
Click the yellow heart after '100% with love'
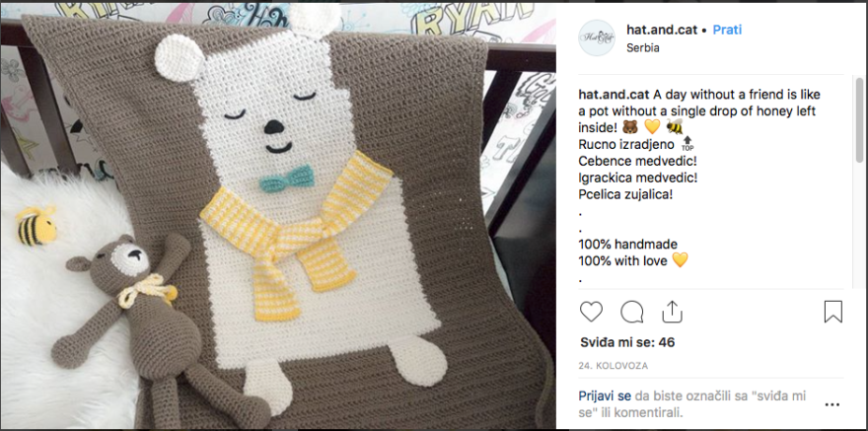tap(680, 259)
